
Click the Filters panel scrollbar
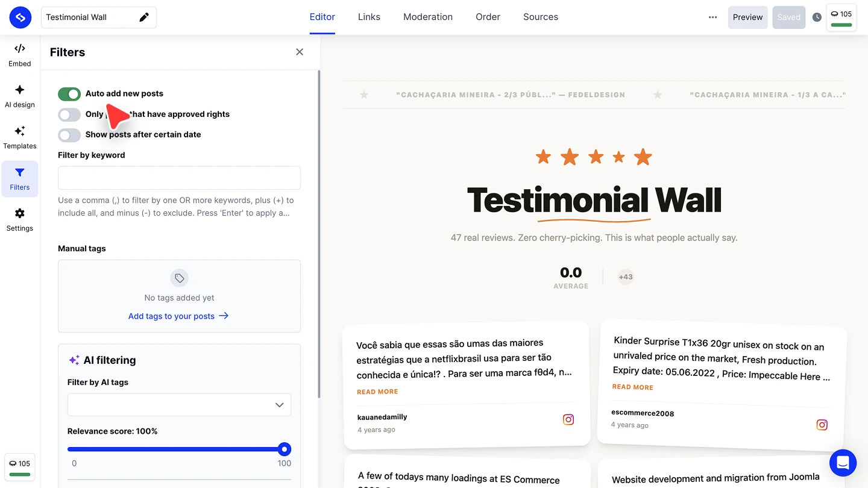point(319,235)
